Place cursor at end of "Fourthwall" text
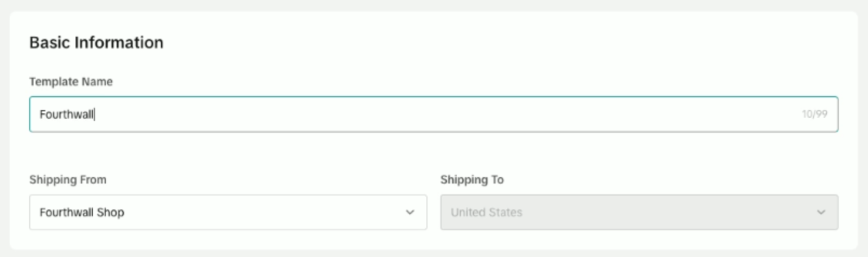 coord(95,114)
